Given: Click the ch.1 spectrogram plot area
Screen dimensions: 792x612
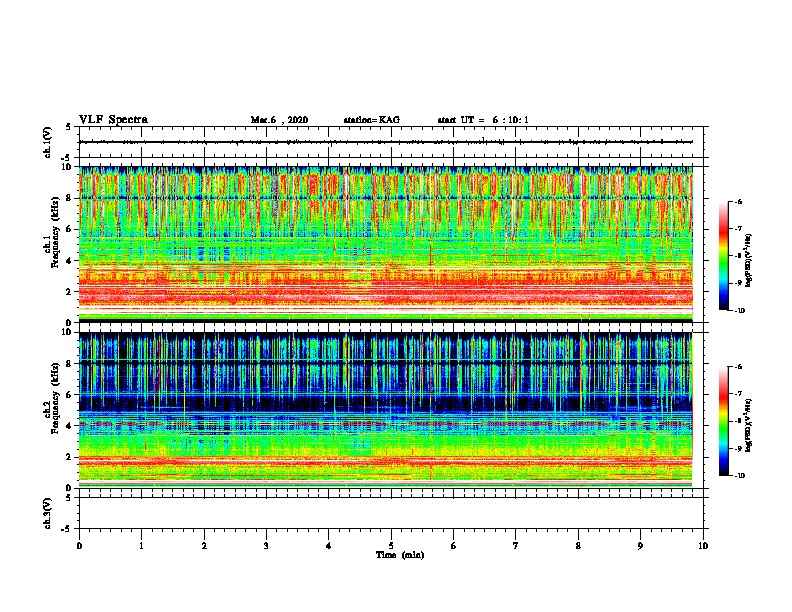Looking at the screenshot, I should (386, 244).
